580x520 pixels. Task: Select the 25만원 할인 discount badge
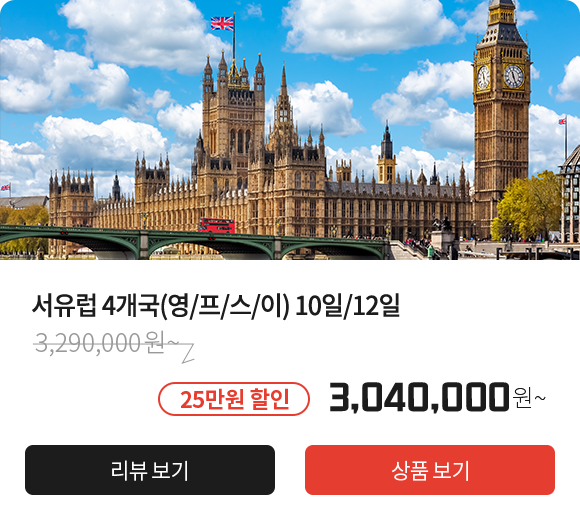click(234, 399)
